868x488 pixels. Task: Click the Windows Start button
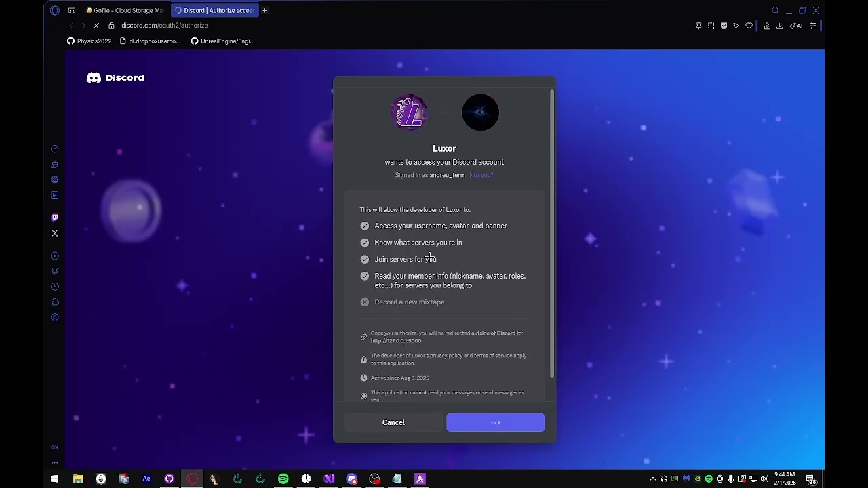coord(55,479)
